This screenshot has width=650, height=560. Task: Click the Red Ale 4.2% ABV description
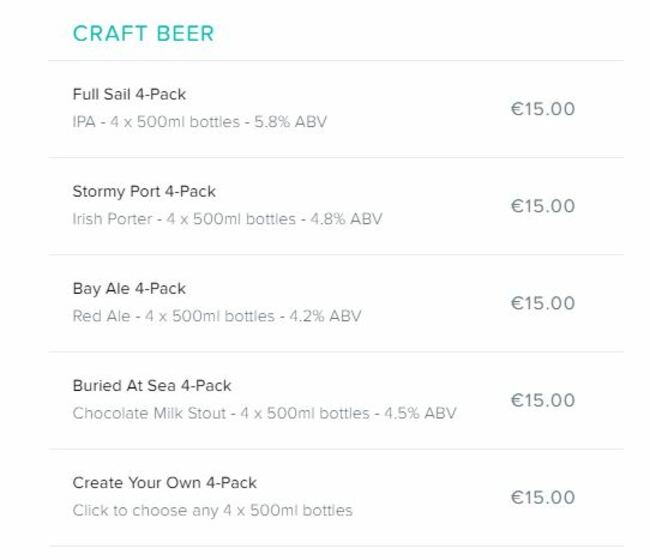coord(217,316)
